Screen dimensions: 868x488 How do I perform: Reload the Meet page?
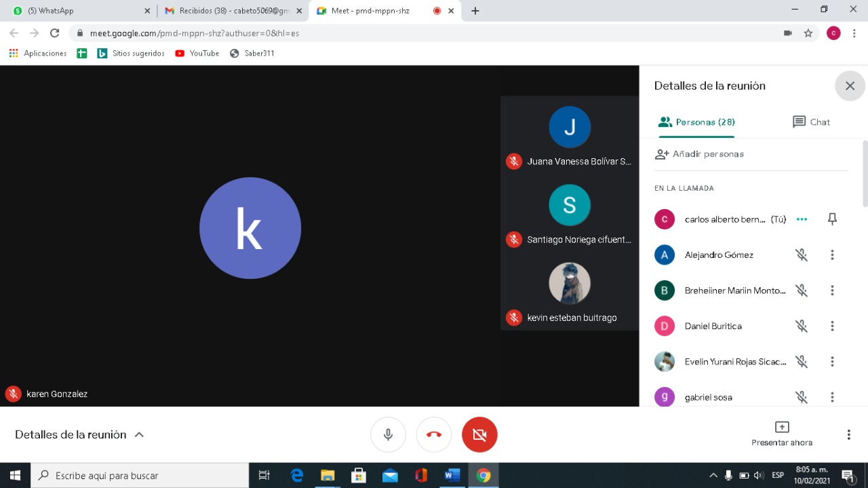point(55,33)
